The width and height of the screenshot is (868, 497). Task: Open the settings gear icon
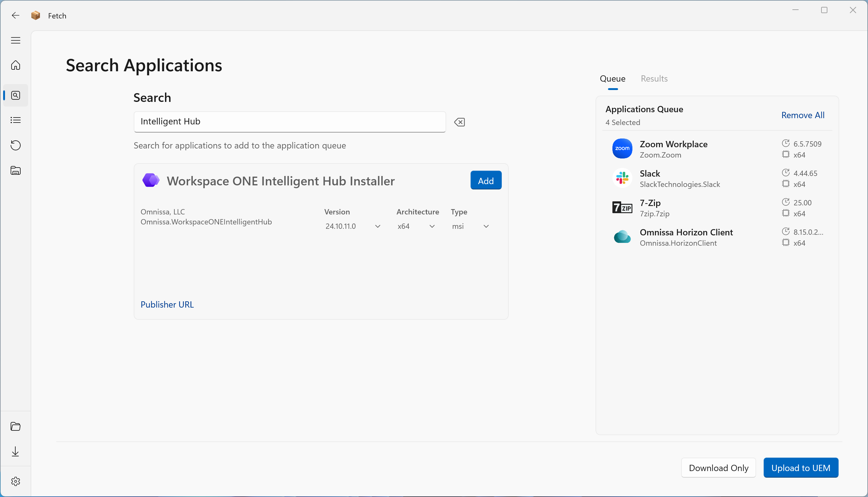(16, 481)
